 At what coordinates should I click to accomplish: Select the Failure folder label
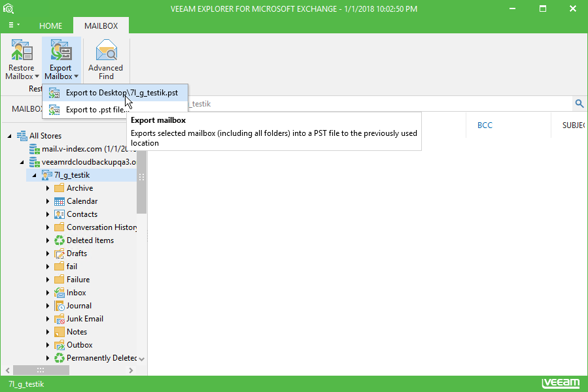point(78,280)
